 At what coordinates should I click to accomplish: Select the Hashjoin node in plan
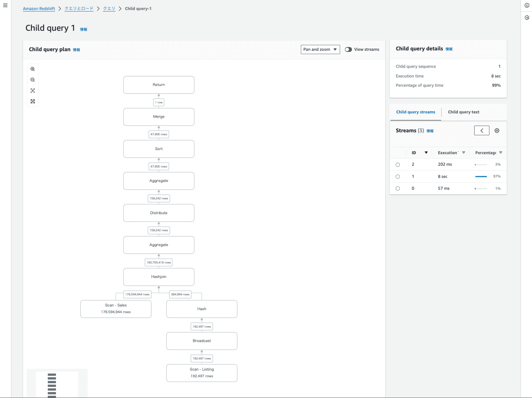pyautogui.click(x=159, y=277)
